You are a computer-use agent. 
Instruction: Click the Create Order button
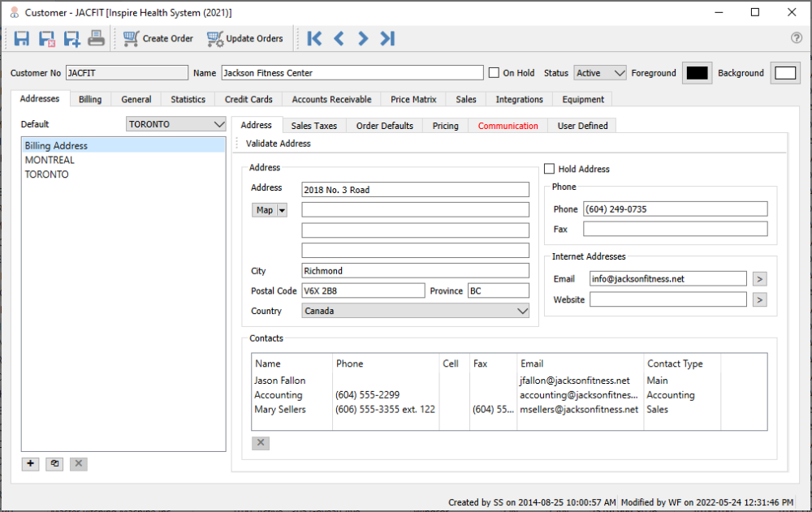point(158,38)
